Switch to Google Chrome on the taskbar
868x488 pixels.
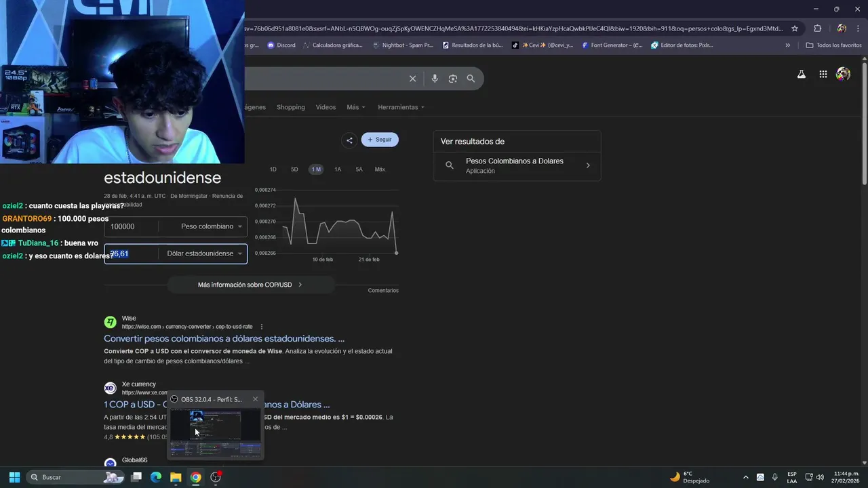[195, 477]
